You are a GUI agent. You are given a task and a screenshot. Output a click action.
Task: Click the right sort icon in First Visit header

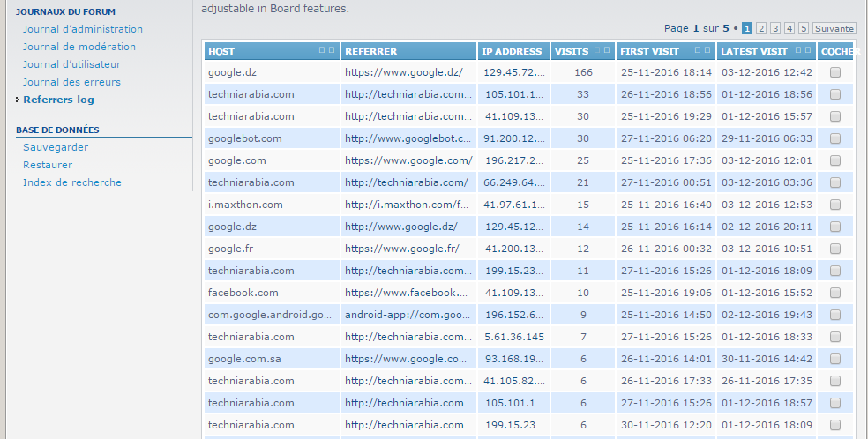707,50
